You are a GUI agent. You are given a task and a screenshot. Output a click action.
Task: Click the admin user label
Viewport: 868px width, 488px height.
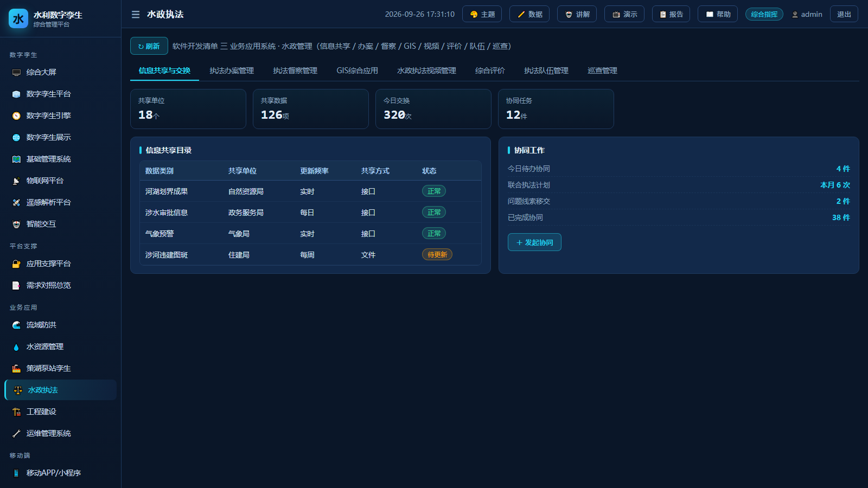tap(807, 15)
